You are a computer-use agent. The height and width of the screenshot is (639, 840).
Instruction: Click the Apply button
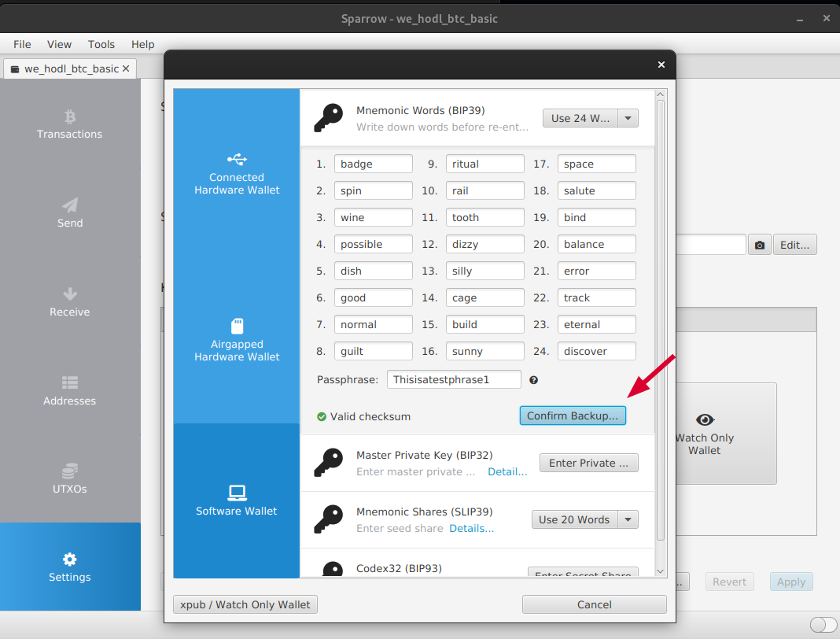[791, 582]
